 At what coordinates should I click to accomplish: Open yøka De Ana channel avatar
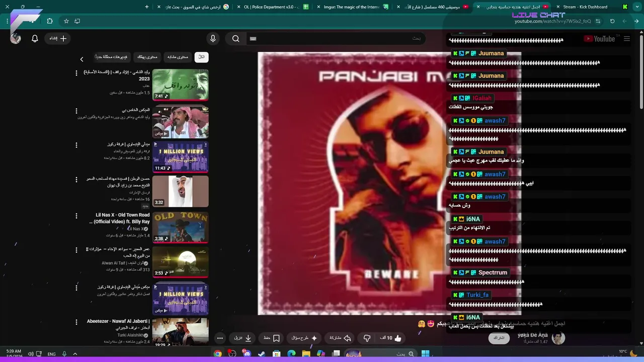pos(558,338)
